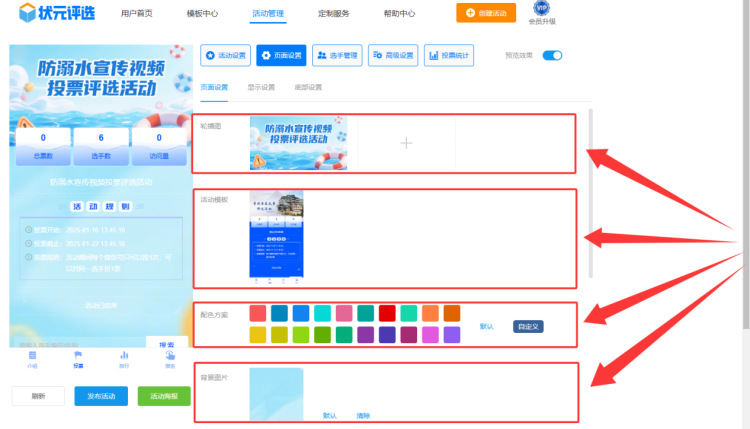Open the 活动设置 settings tab
The width and height of the screenshot is (750, 429).
[x=225, y=56]
